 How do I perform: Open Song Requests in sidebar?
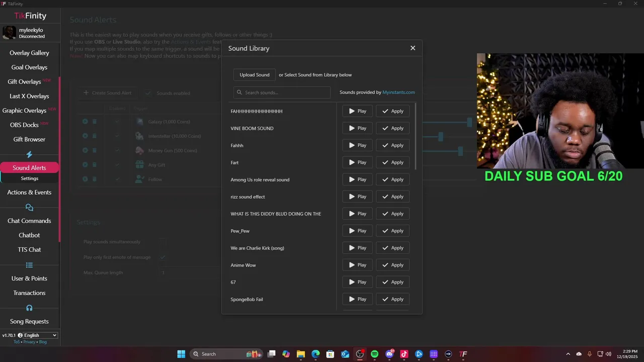[x=29, y=322]
